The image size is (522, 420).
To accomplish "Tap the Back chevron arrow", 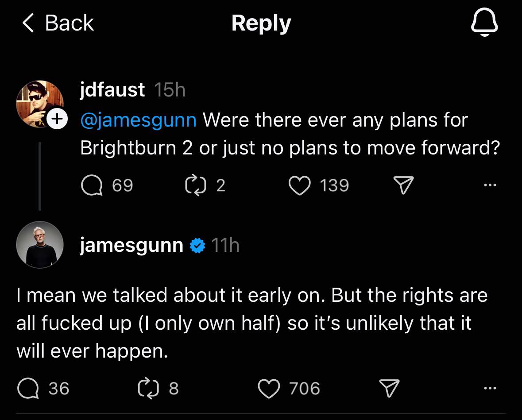I will 28,23.
